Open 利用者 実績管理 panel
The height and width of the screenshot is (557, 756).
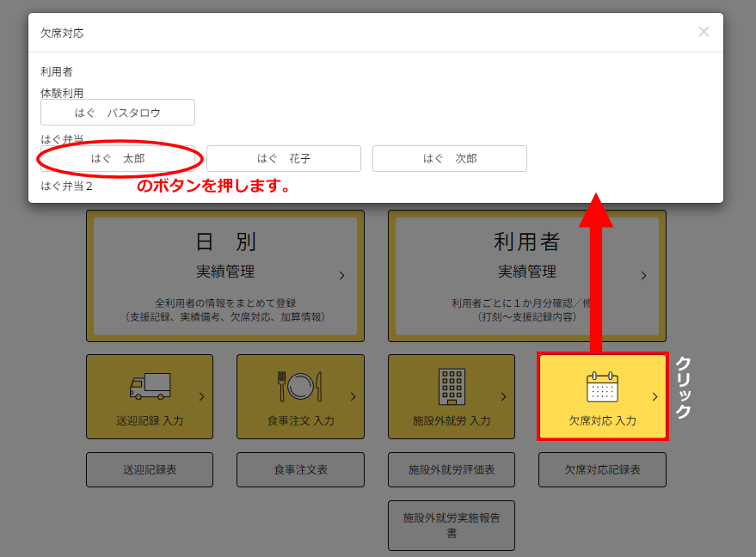(526, 276)
